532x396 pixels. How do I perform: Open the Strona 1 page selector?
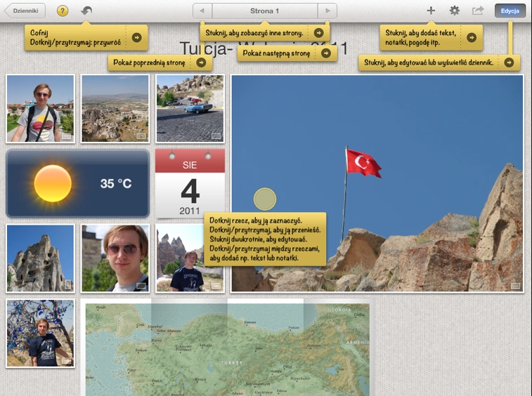[265, 11]
